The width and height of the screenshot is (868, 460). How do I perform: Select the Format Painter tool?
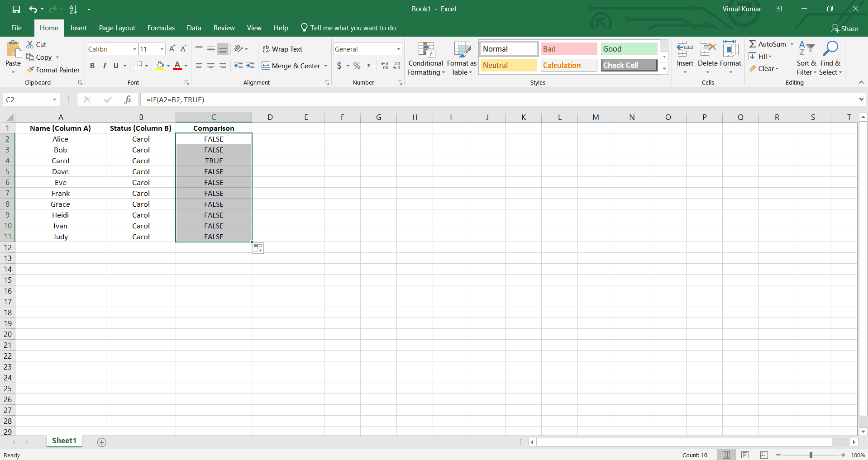(53, 70)
